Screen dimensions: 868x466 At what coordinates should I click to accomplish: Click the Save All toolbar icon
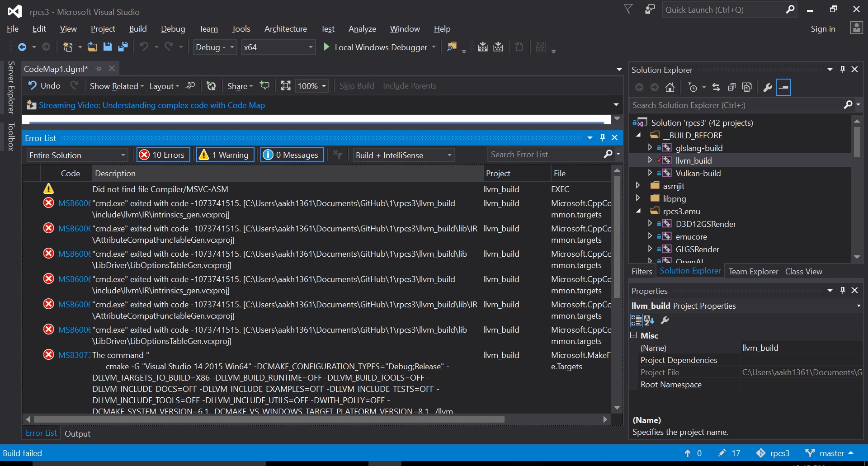click(x=123, y=47)
